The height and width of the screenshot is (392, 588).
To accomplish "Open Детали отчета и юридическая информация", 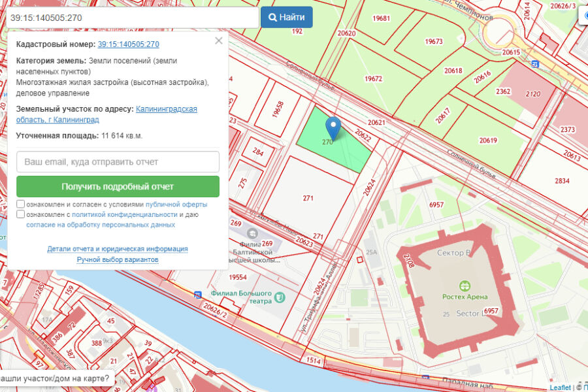I will pos(118,249).
